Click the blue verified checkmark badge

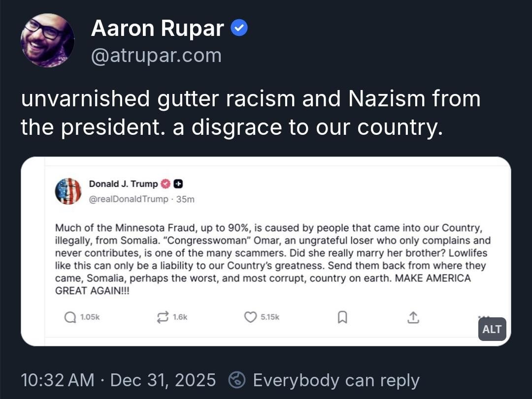pos(239,30)
